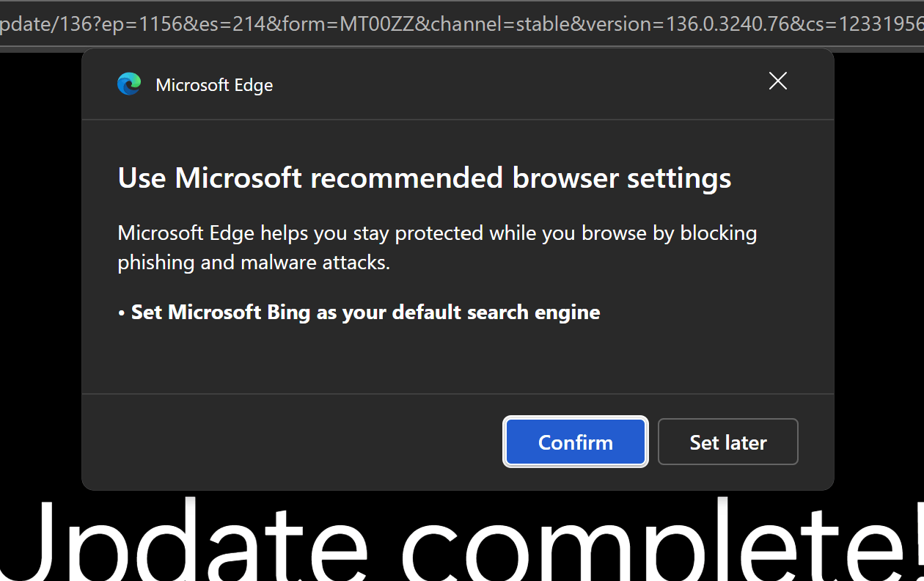Click the "phishing and malware attacks" text line
Screen dimensions: 924x581
click(254, 263)
